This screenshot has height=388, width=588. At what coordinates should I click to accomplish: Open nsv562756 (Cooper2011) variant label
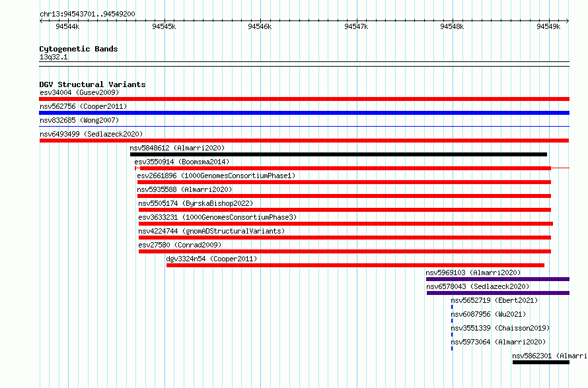pyautogui.click(x=83, y=106)
